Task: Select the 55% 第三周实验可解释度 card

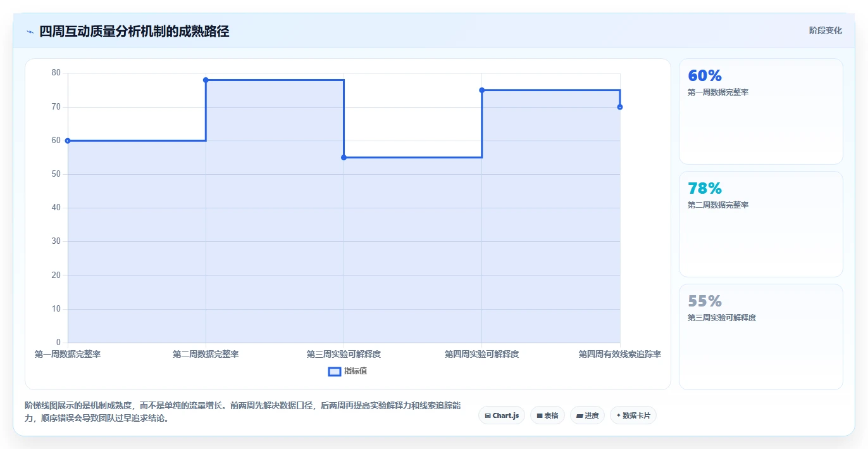Action: (761, 337)
